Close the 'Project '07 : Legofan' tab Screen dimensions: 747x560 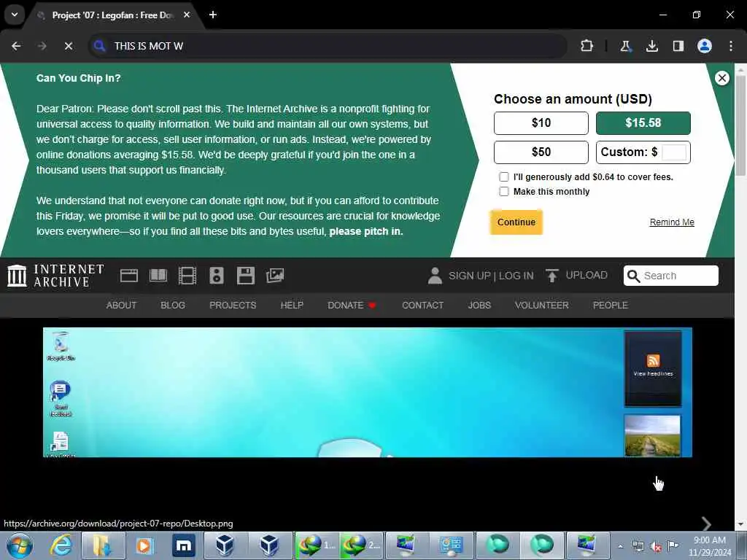(x=187, y=15)
